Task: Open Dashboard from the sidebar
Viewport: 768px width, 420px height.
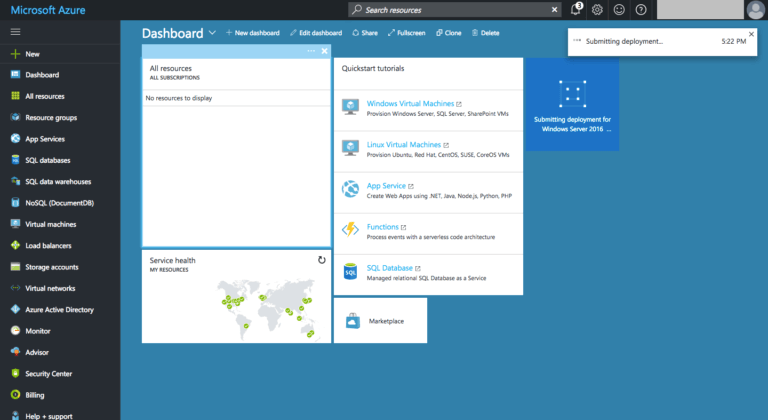Action: (42, 75)
